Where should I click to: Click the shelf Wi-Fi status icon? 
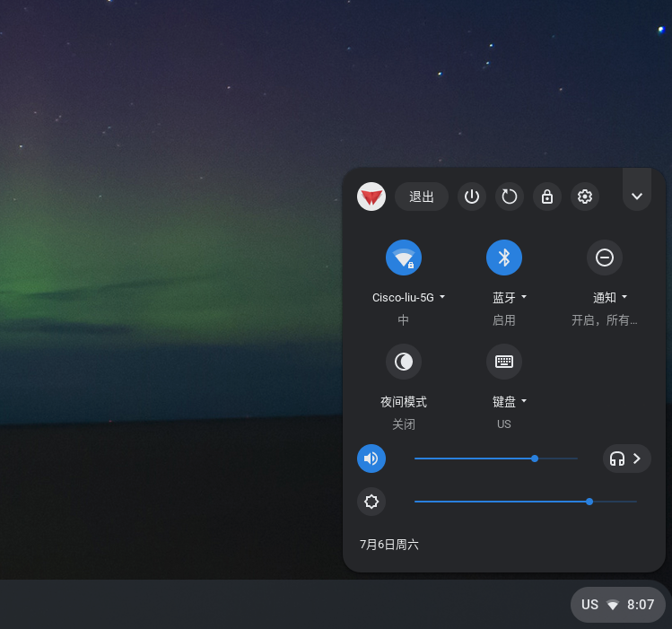(x=613, y=605)
